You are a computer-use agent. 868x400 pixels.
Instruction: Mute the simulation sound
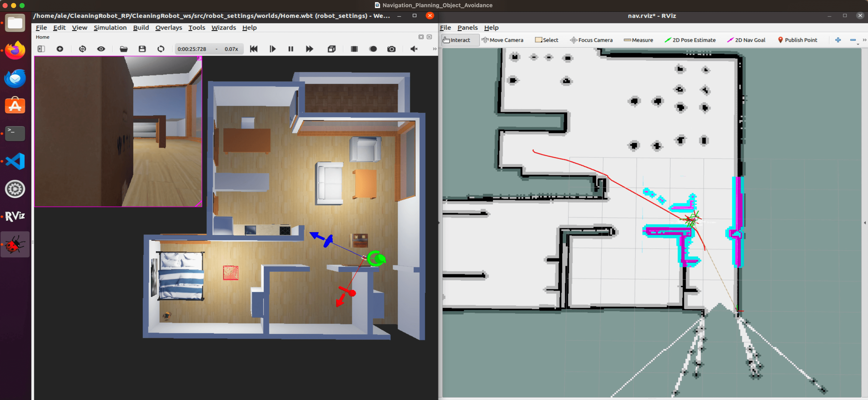coord(414,49)
